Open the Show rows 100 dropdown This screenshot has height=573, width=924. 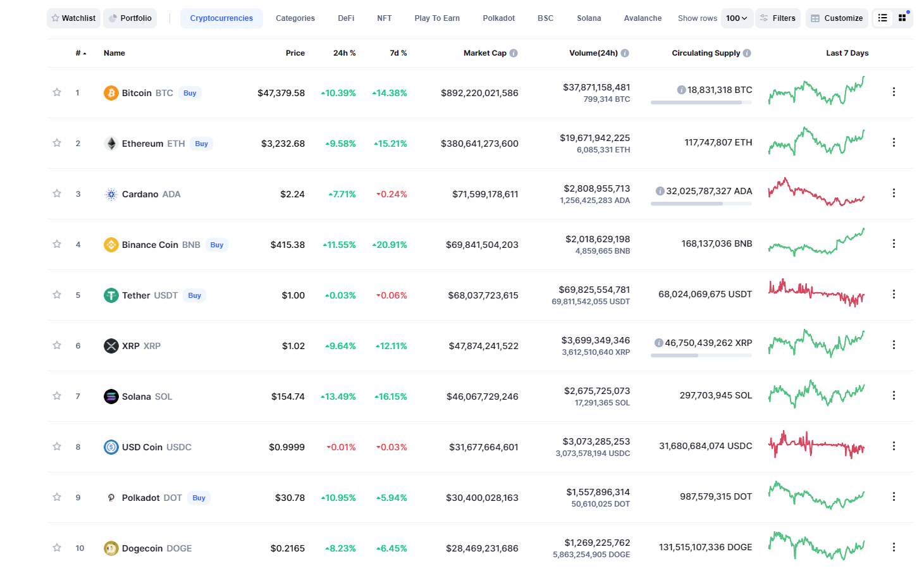737,18
